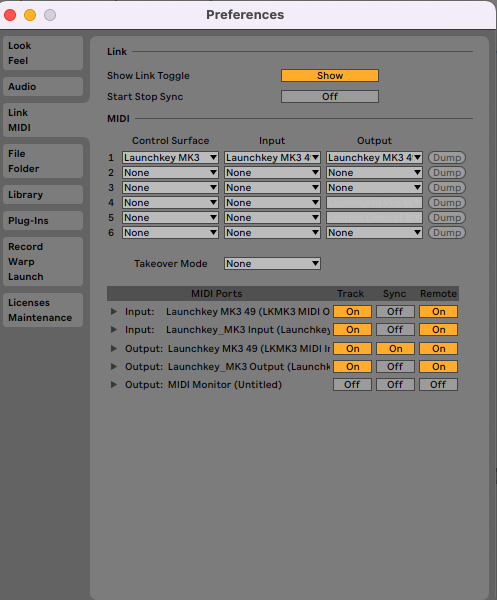Click Dump button for row 6
The image size is (497, 600).
(446, 233)
